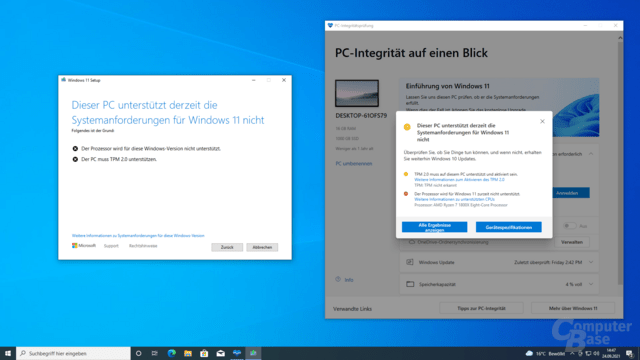Click the network tray icon
This screenshot has width=640, height=360.
[588, 353]
